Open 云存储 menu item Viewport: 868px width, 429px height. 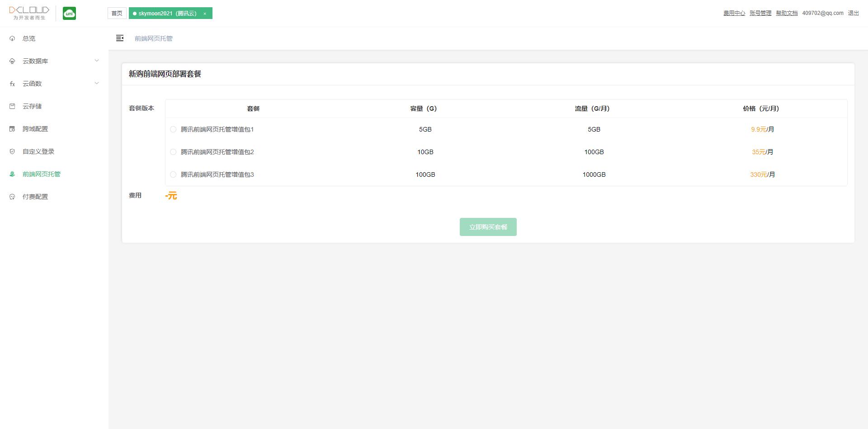click(x=54, y=106)
